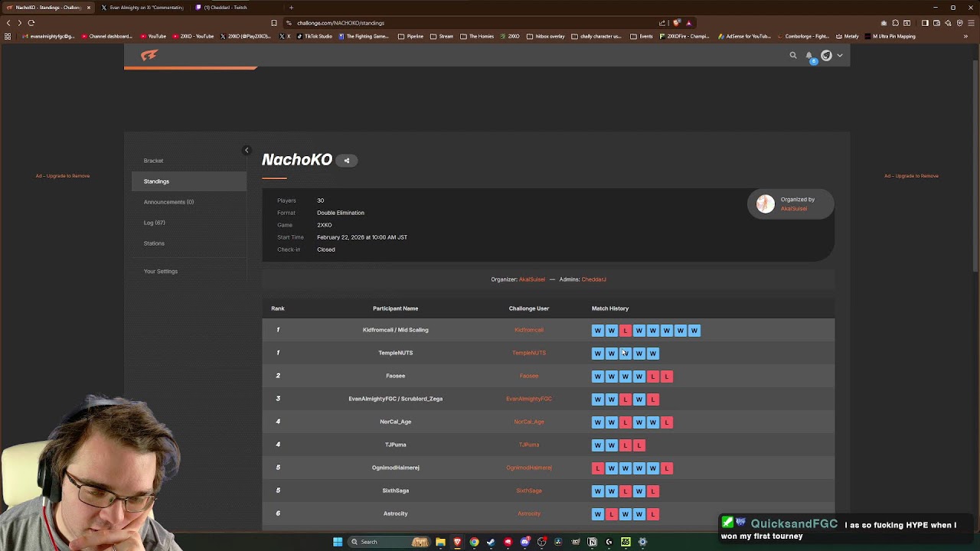
Task: Click the bookmark icon beside address bar
Action: (274, 23)
